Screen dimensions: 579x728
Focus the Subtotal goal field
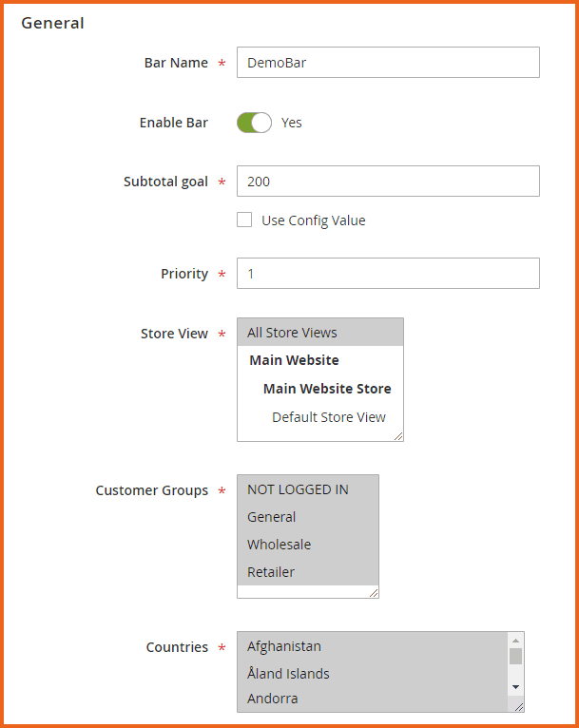tap(387, 182)
